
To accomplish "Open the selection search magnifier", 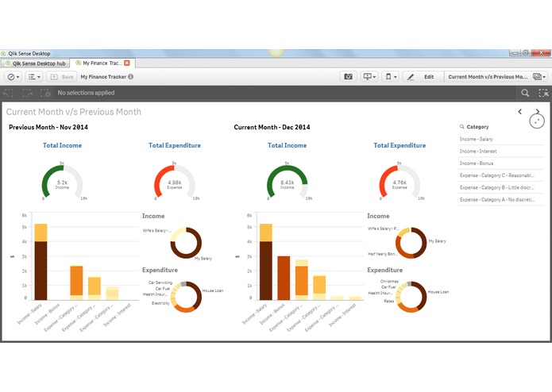I will click(525, 93).
